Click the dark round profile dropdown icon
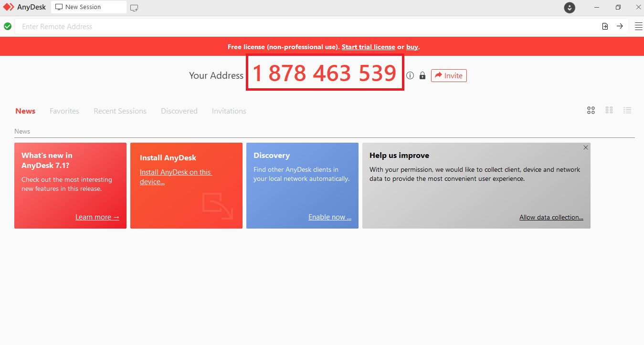 coord(569,8)
